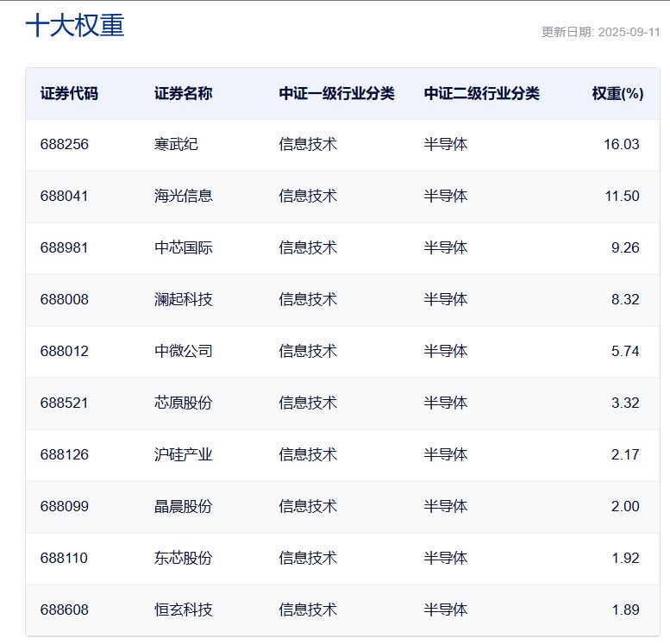This screenshot has width=670, height=644.
Task: Select security code 688256
Action: (x=65, y=144)
